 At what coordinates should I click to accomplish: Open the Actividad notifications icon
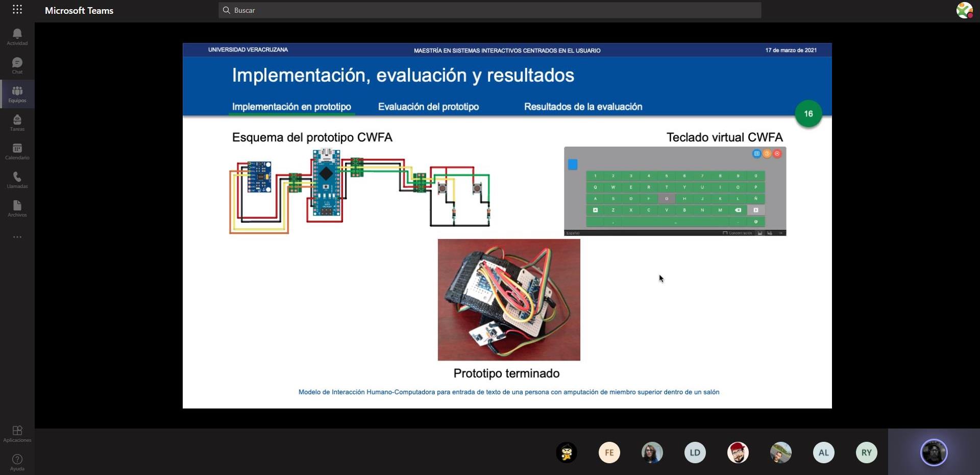tap(17, 37)
